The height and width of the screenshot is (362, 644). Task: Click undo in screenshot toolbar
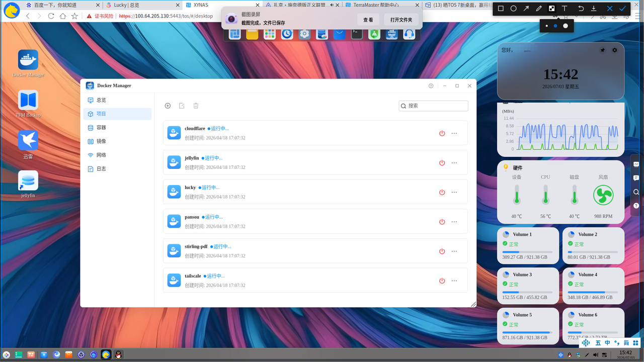pos(581,9)
